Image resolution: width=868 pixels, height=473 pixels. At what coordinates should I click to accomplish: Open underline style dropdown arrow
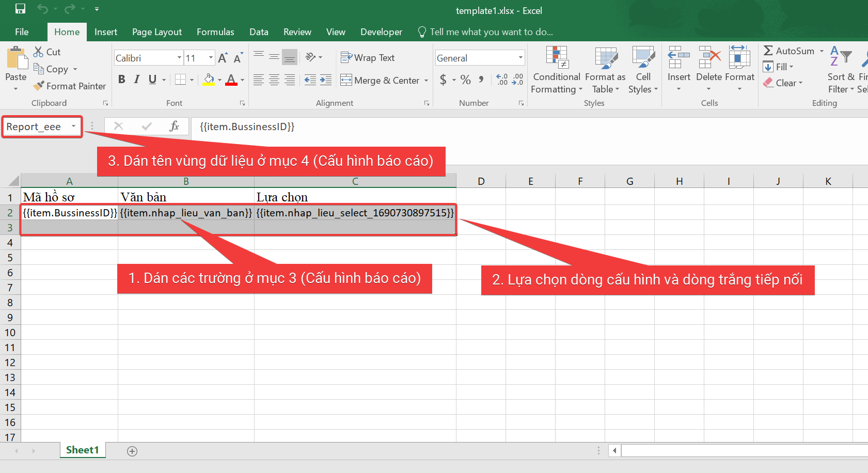tap(164, 80)
